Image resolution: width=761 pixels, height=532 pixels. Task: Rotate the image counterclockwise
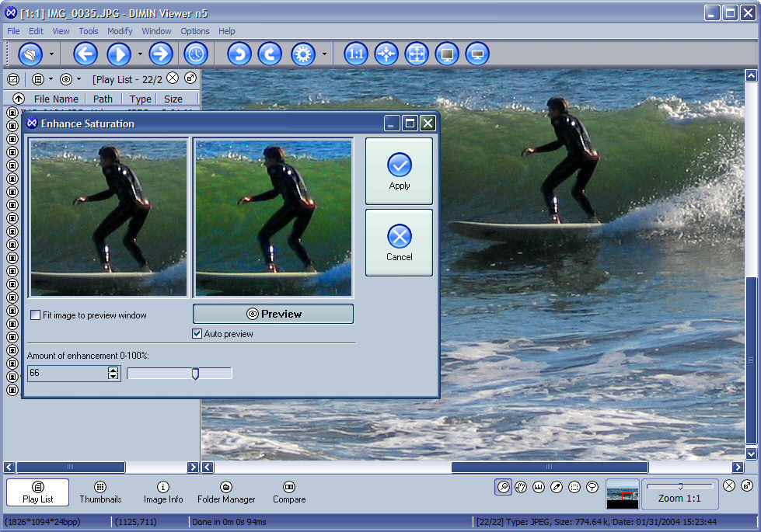[x=239, y=54]
